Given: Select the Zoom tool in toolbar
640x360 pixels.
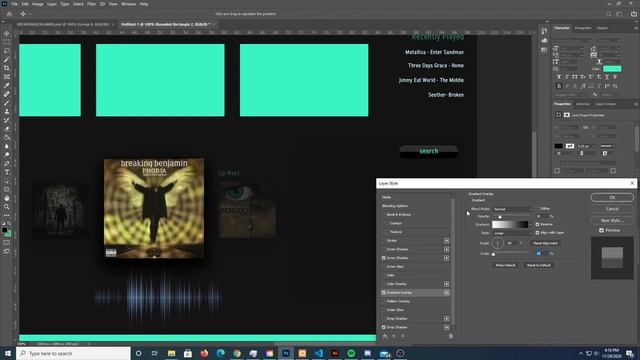Looking at the screenshot, I should click(7, 207).
